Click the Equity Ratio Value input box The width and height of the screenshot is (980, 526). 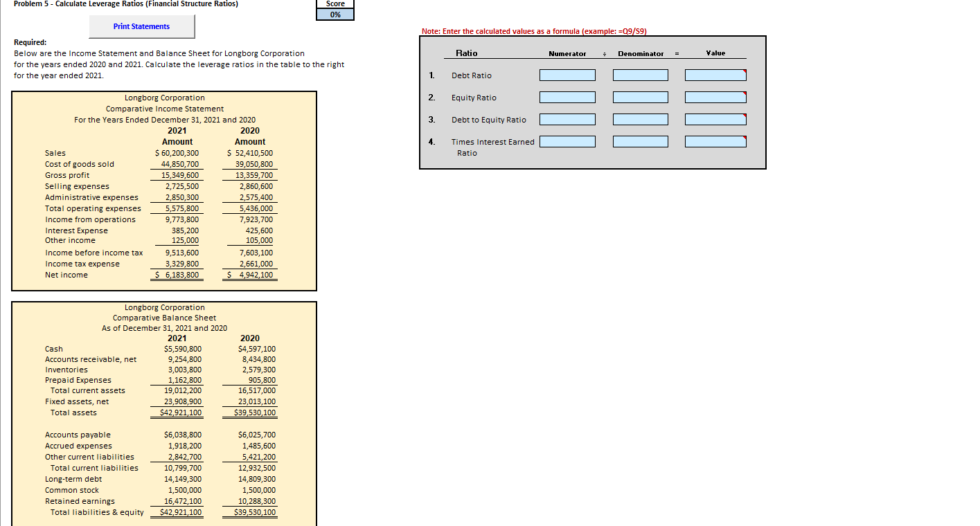click(x=714, y=97)
